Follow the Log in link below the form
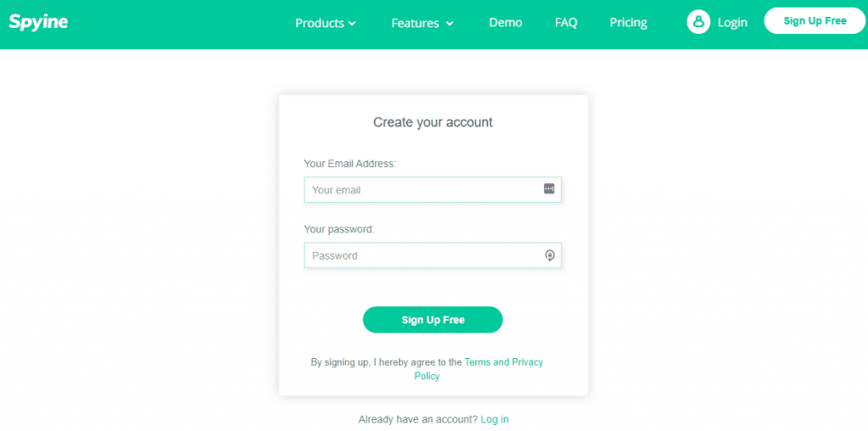The image size is (868, 431). (x=494, y=419)
